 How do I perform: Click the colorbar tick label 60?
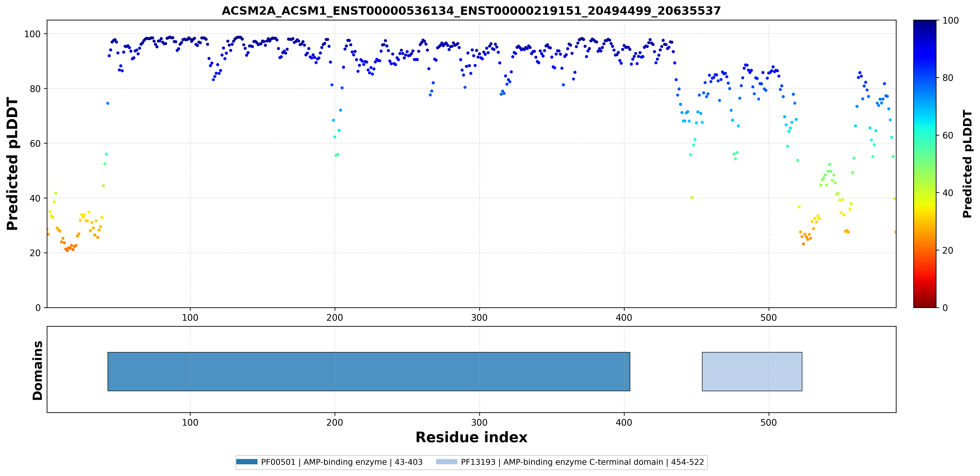948,136
